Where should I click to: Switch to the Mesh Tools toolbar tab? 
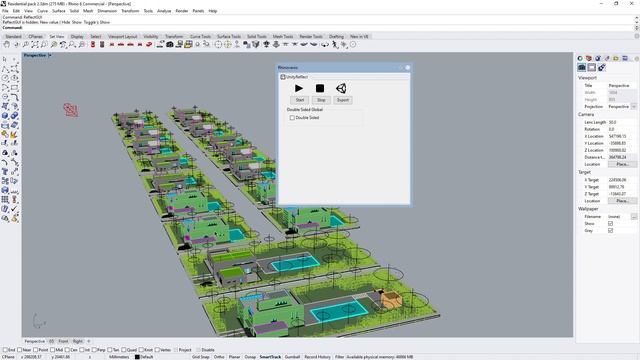point(283,37)
